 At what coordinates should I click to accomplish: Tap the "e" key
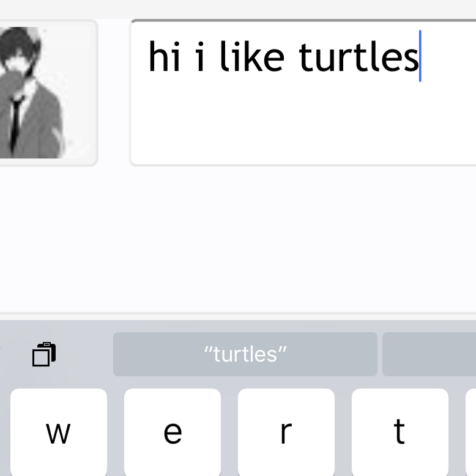(173, 433)
